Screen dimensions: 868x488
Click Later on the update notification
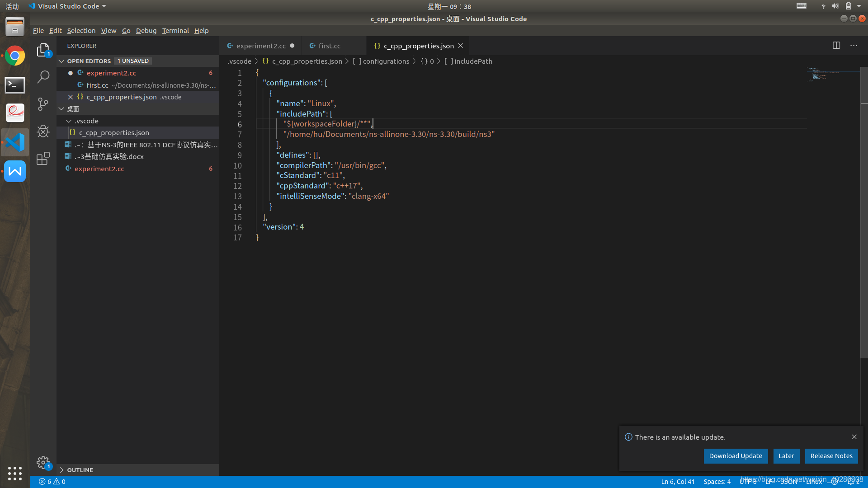(x=786, y=456)
